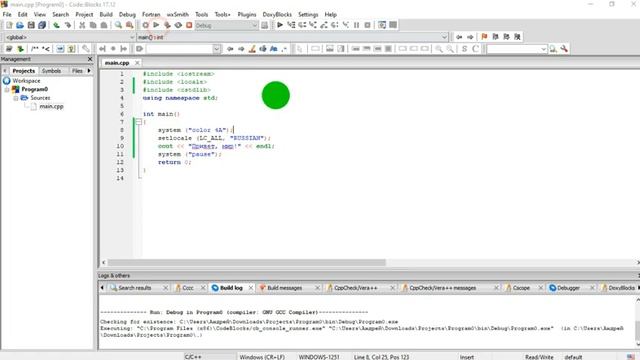Collapse the Program0 project node
The width and height of the screenshot is (640, 360).
(x=7, y=89)
